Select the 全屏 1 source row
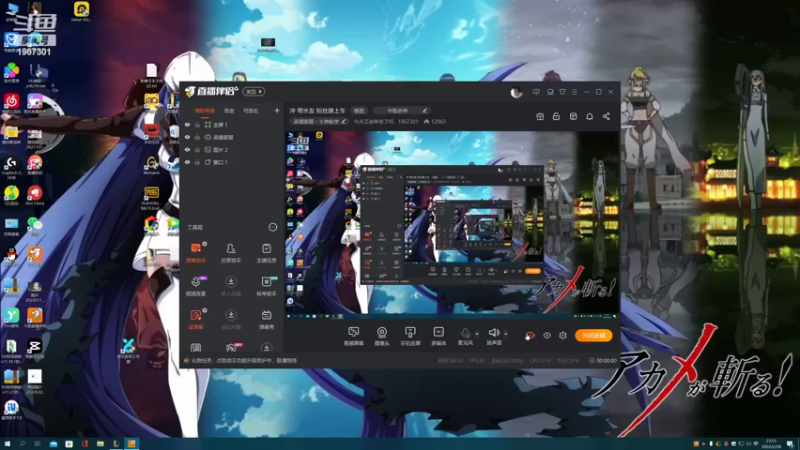The image size is (800, 450). (x=233, y=124)
